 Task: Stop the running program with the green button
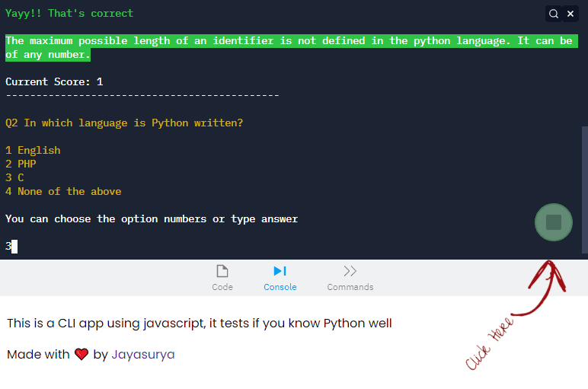(x=554, y=222)
